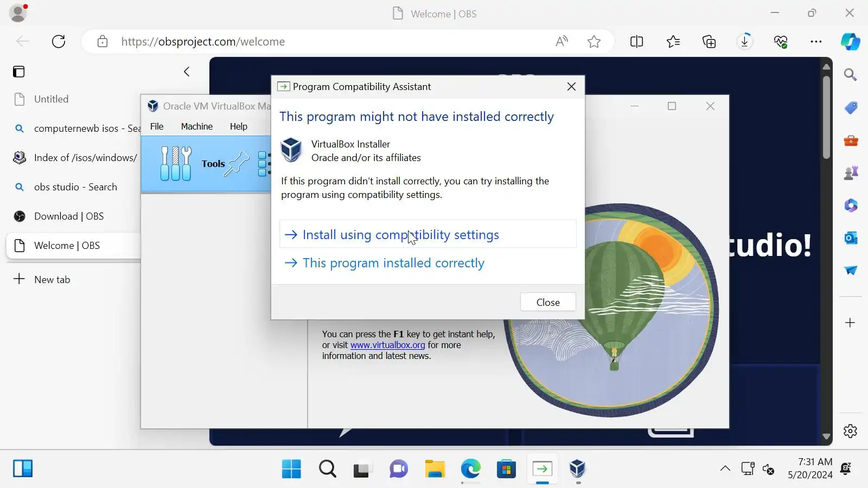The height and width of the screenshot is (488, 868).
Task: Start Read aloud for this page
Action: click(x=562, y=42)
